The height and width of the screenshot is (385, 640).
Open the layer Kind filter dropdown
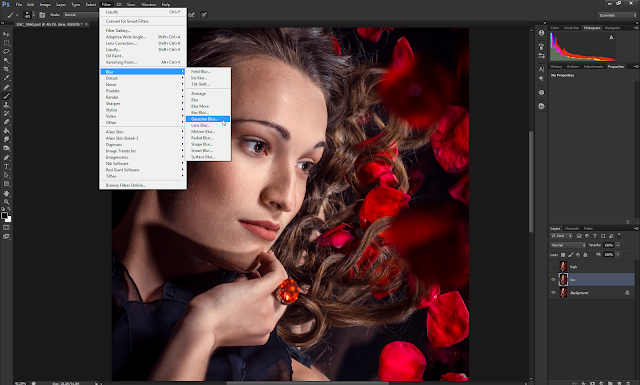click(561, 236)
